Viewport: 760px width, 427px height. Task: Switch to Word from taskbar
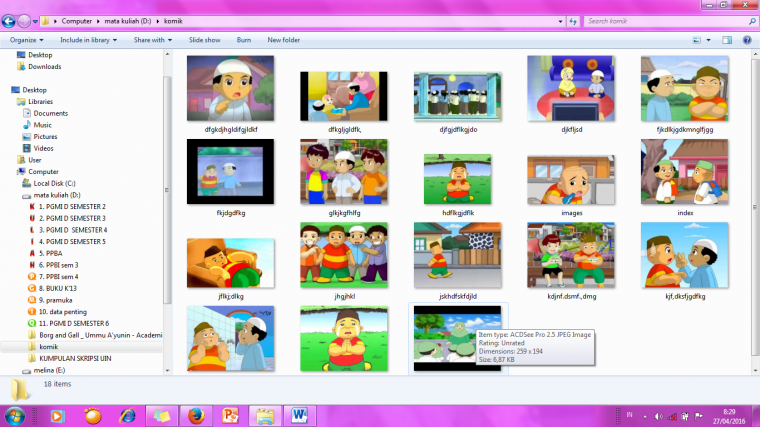pyautogui.click(x=299, y=416)
